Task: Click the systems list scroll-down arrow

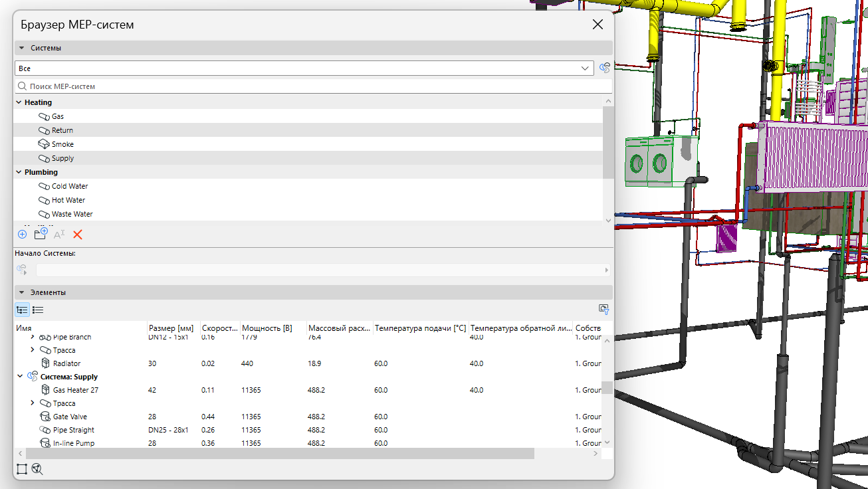Action: (607, 221)
